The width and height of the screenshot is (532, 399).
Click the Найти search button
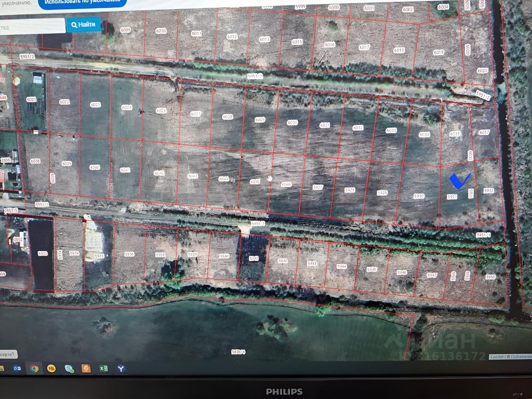pyautogui.click(x=83, y=24)
